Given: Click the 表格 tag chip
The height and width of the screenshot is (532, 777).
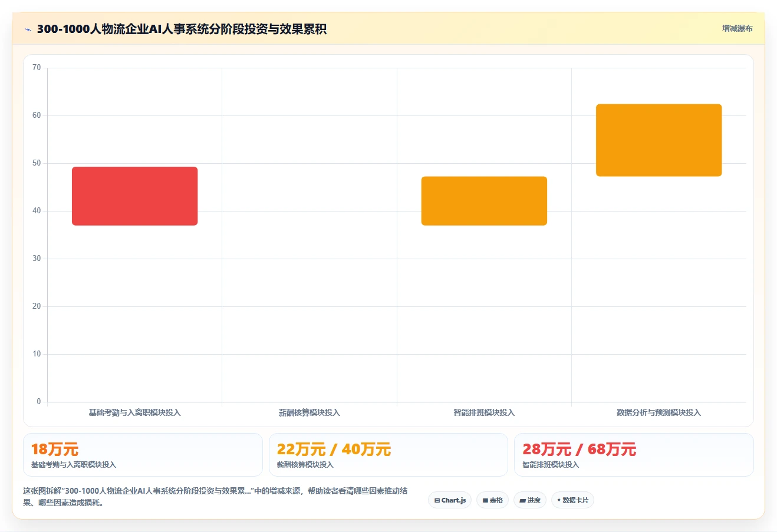Looking at the screenshot, I should 492,500.
